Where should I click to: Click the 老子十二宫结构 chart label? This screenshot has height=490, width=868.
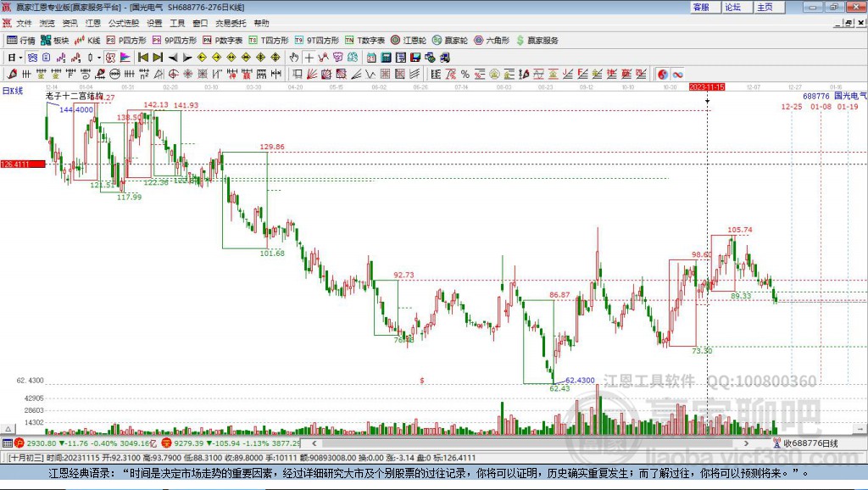[75, 97]
